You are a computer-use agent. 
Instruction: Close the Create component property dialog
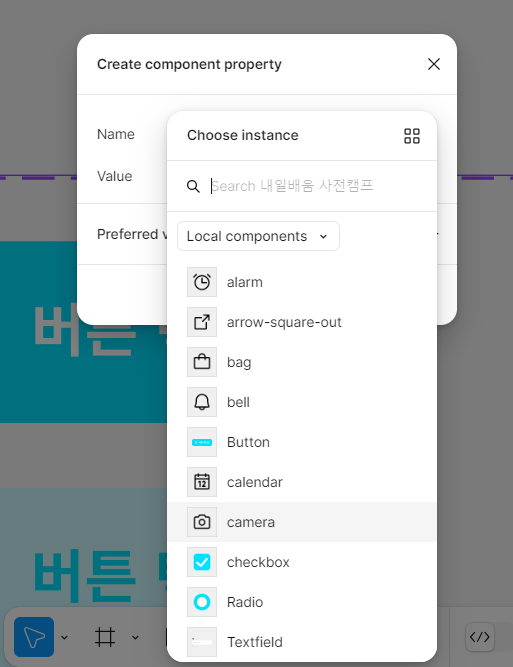[x=434, y=64]
